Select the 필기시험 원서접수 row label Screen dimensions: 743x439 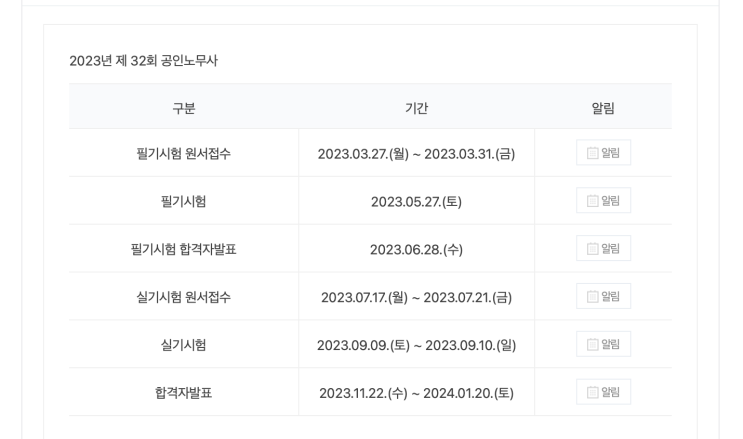(x=183, y=154)
